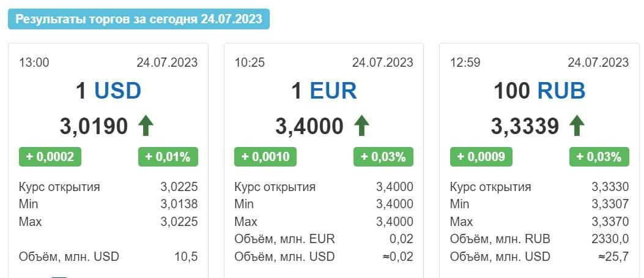Click the green up arrow beside USD rate
This screenshot has height=278, width=644.
pos(146,126)
